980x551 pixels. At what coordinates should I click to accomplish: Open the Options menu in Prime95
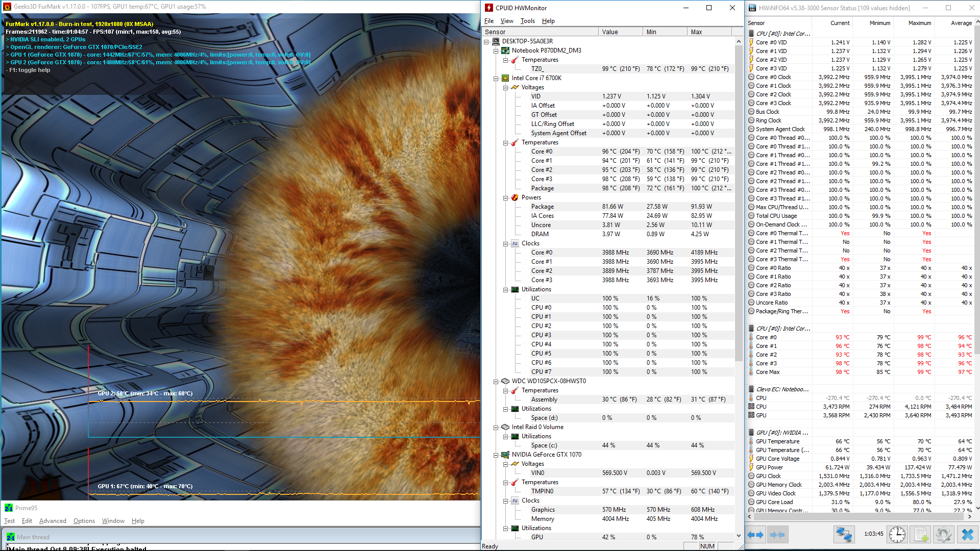84,521
